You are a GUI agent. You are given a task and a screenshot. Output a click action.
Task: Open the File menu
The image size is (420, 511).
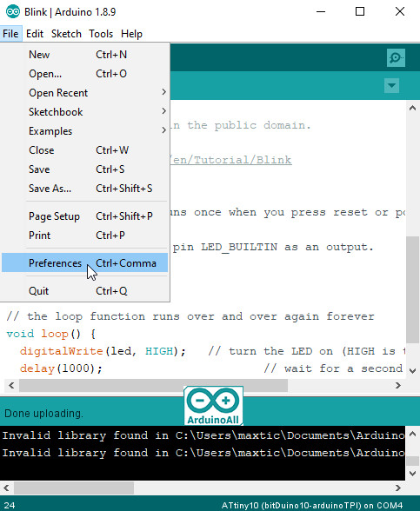click(10, 34)
